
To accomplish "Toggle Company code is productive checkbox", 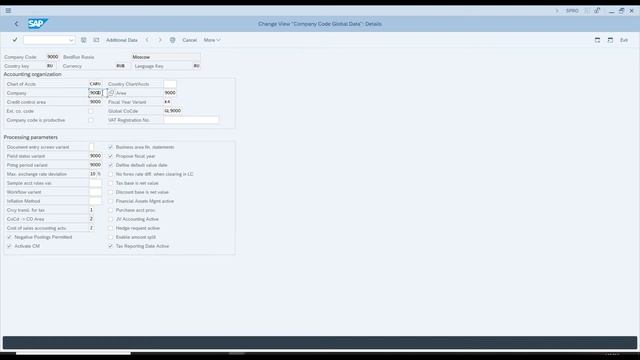I will tap(91, 120).
